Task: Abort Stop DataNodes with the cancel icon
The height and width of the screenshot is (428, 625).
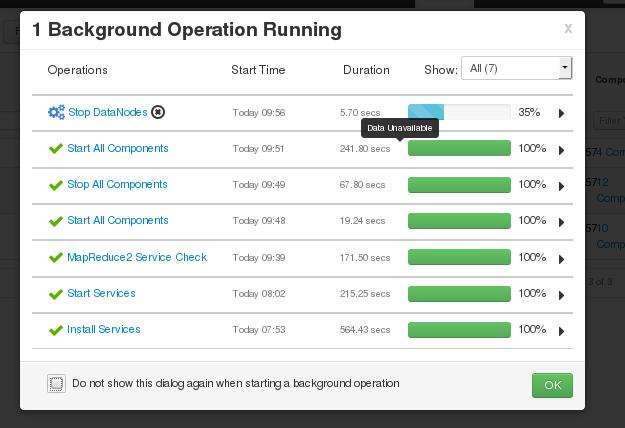Action: pyautogui.click(x=158, y=112)
